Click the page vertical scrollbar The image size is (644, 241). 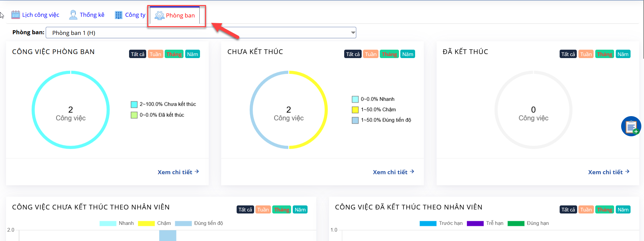pyautogui.click(x=643, y=30)
